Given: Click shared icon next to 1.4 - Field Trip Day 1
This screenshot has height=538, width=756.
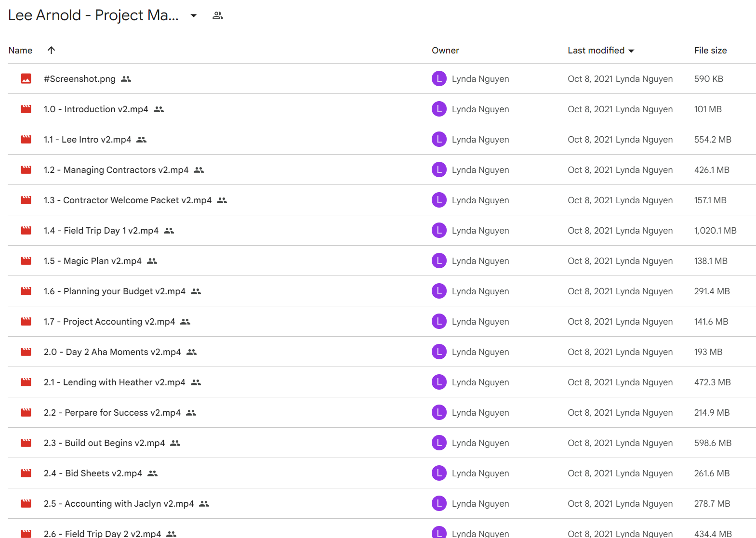Looking at the screenshot, I should point(169,231).
